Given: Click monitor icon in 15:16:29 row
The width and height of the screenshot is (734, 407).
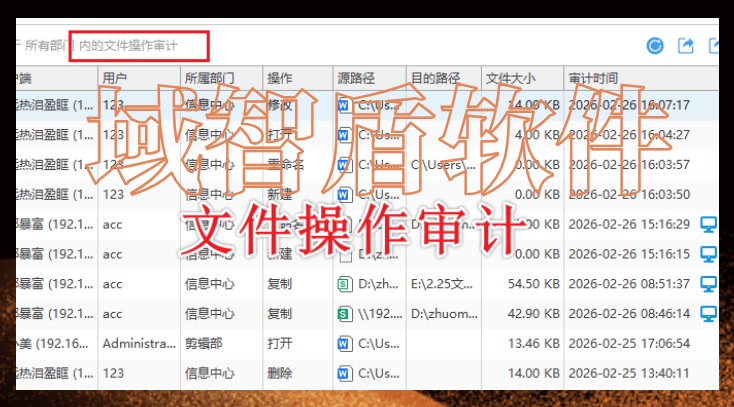Looking at the screenshot, I should [709, 224].
